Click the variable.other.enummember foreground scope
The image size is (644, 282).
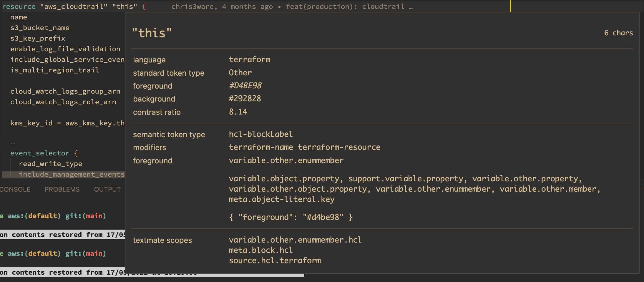click(286, 160)
